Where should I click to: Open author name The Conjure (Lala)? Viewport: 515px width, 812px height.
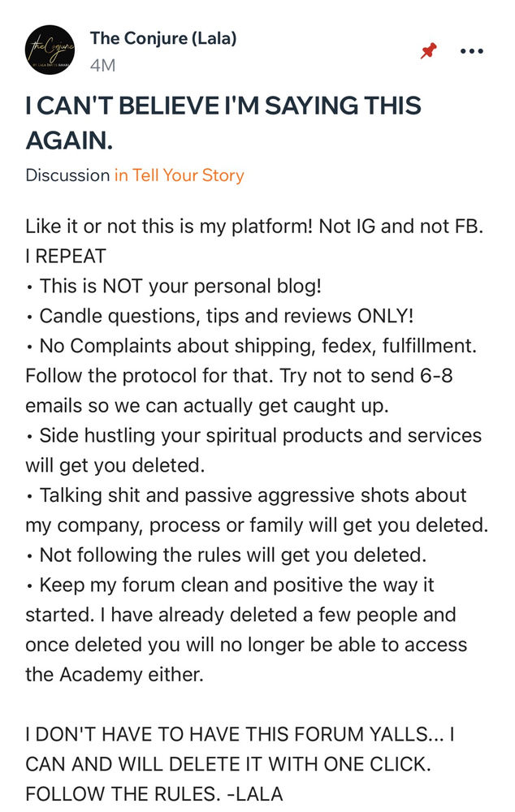coord(163,38)
